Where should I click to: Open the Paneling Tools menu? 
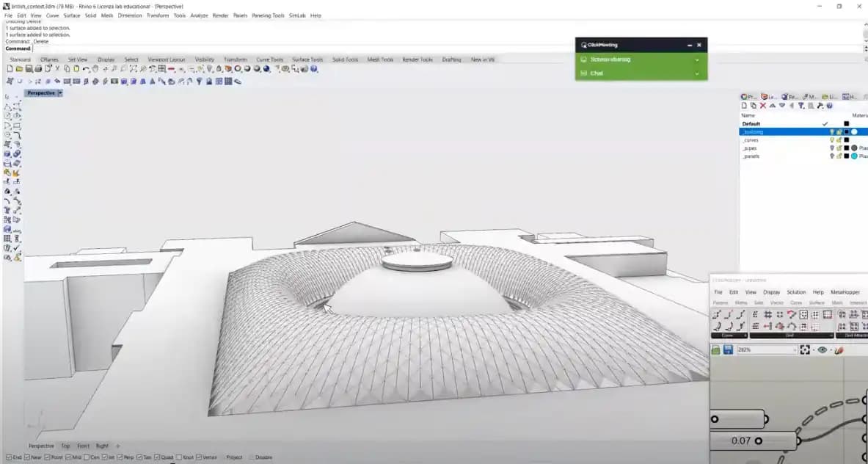[x=268, y=15]
